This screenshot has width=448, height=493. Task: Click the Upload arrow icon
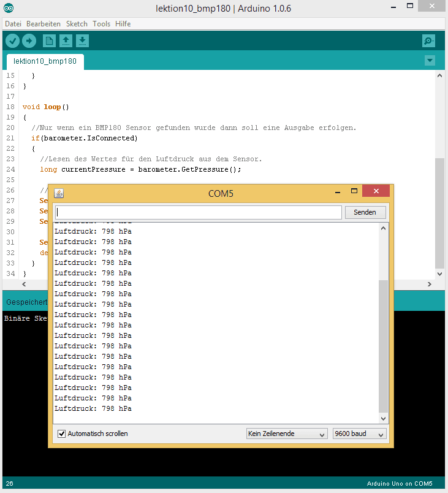[x=29, y=41]
